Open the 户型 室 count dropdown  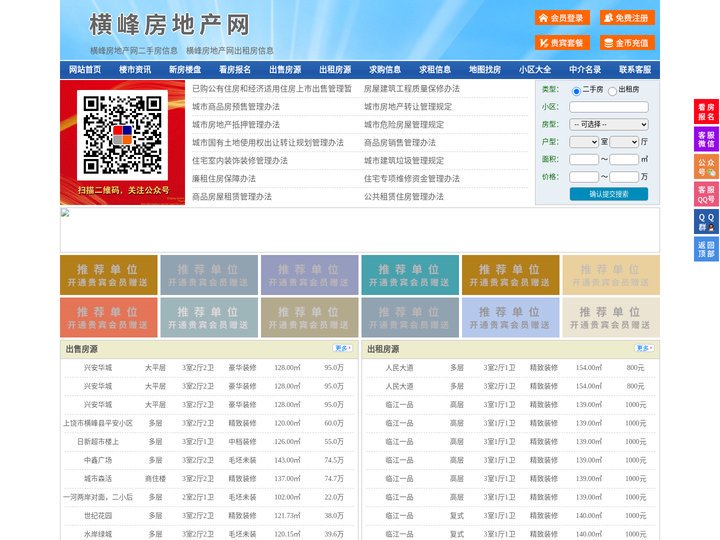point(584,142)
